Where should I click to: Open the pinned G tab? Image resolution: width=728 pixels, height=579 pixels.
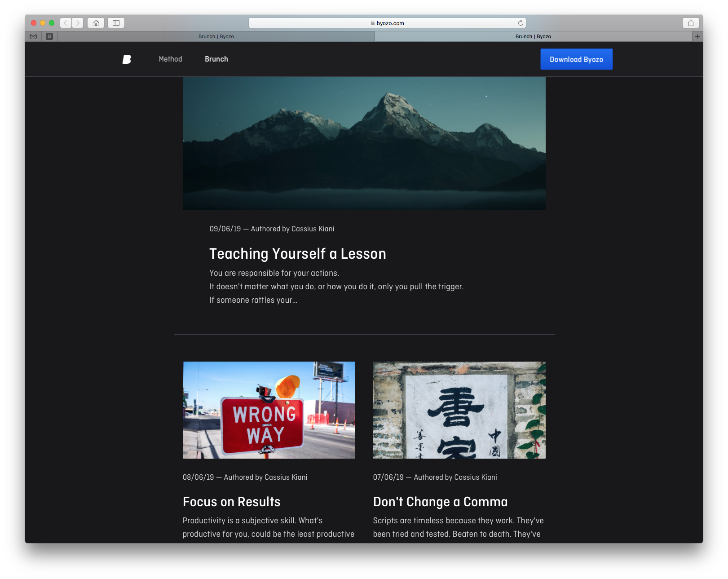pyautogui.click(x=49, y=36)
